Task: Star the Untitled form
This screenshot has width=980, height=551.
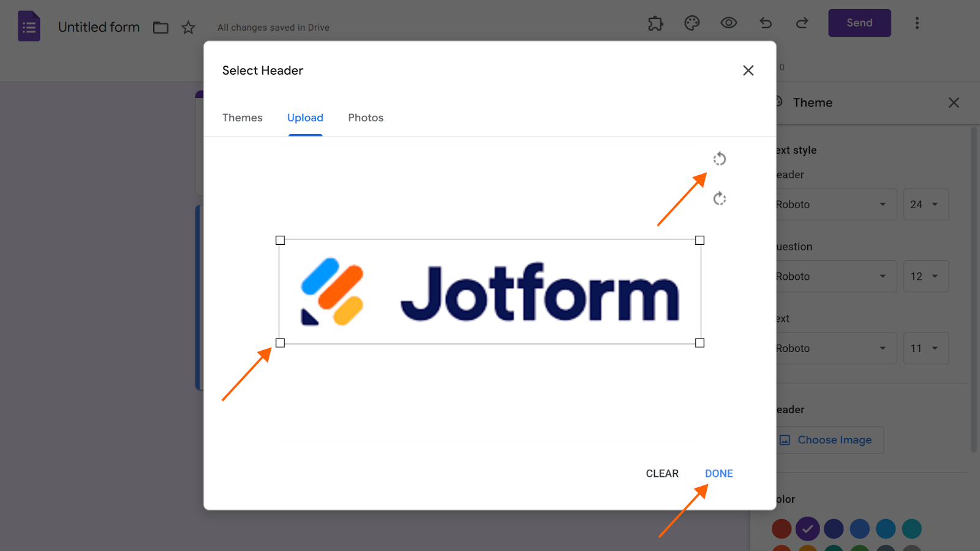Action: point(188,28)
